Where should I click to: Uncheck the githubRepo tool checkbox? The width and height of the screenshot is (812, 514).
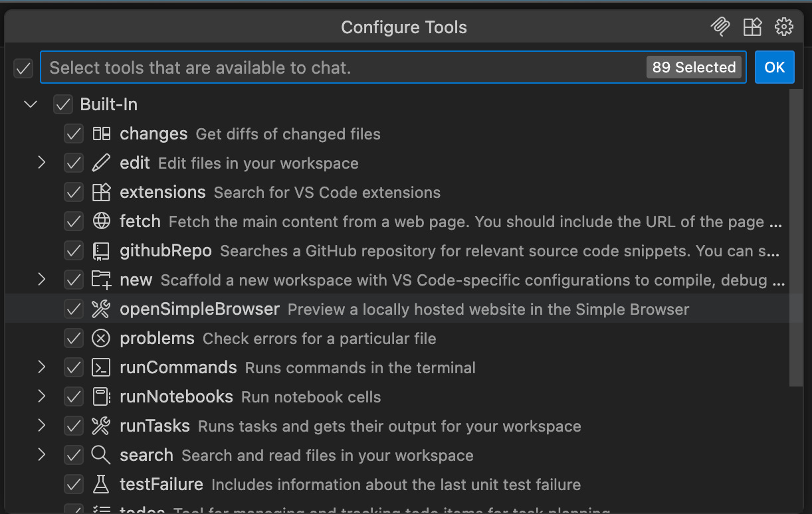74,251
